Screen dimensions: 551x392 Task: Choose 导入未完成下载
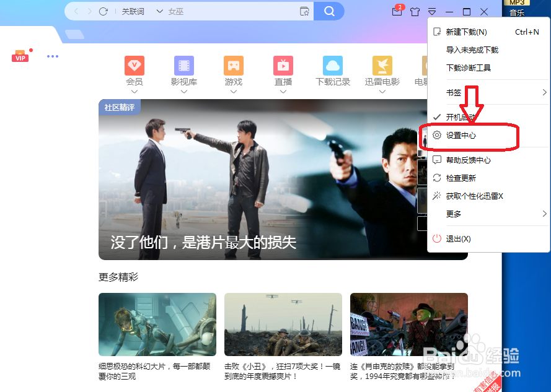click(489, 50)
